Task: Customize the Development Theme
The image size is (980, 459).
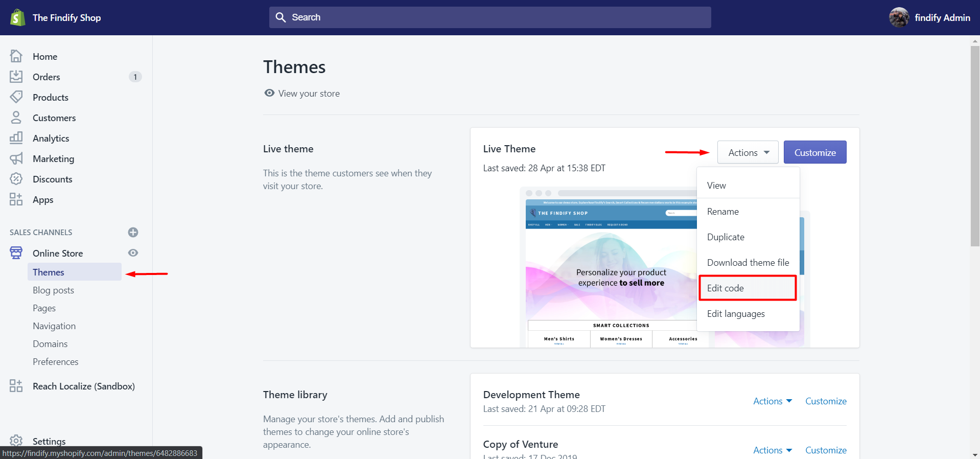Action: coord(826,401)
